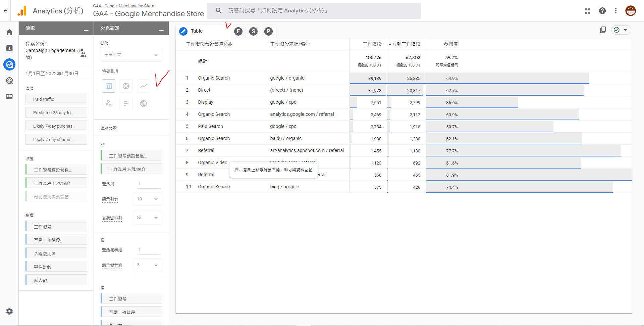Screen dimensions: 644x326
Task: Click the Direct row label
Action: point(204,90)
